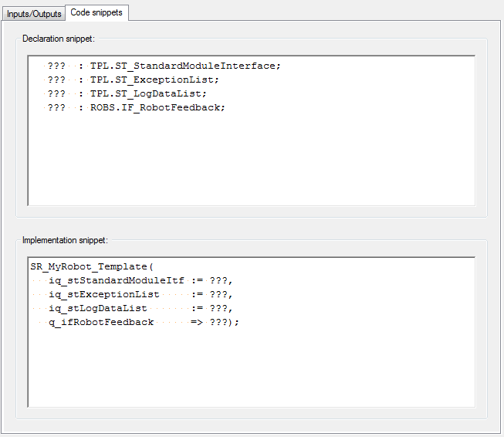Screen dimensions: 504x437
Task: Click empty area in Implementation snippet box
Action: 251,367
